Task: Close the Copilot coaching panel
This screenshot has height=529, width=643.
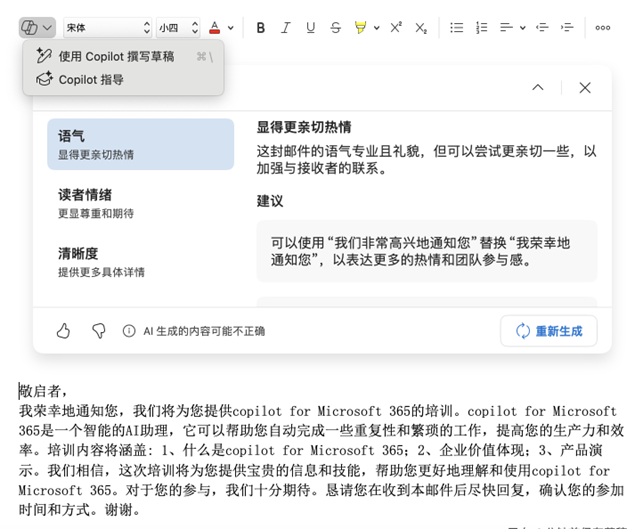Action: click(585, 87)
